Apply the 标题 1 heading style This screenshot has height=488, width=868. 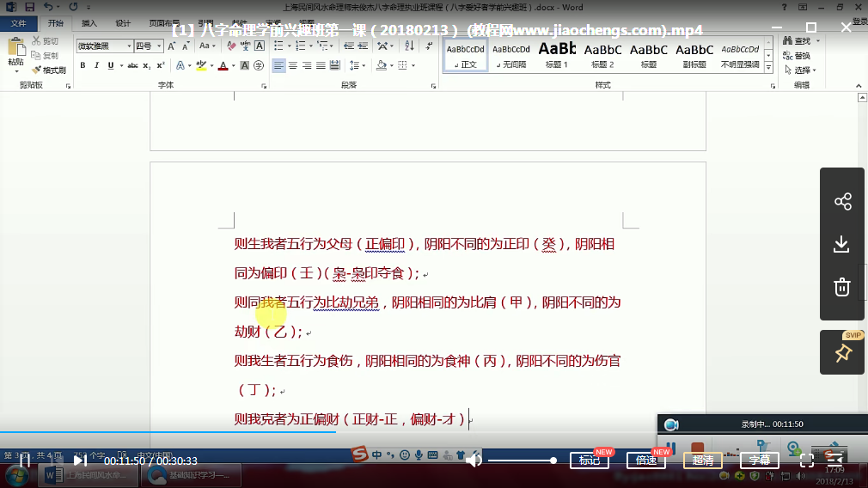[x=557, y=55]
